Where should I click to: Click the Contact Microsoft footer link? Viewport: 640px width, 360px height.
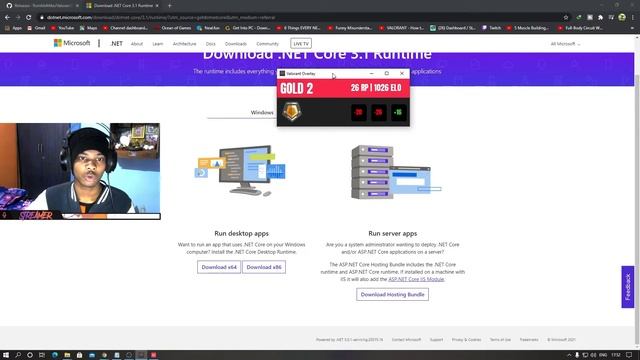tap(406, 340)
